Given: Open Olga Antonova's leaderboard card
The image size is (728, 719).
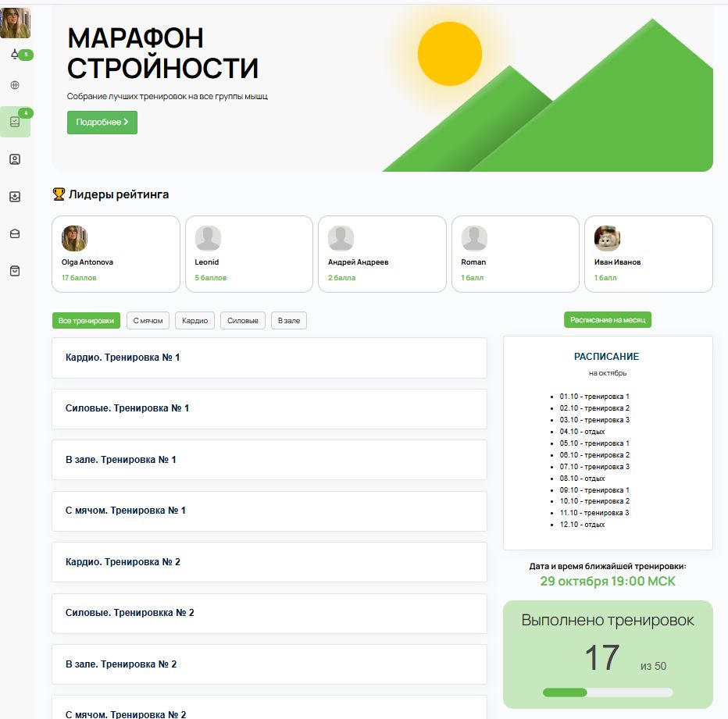Looking at the screenshot, I should pyautogui.click(x=116, y=254).
